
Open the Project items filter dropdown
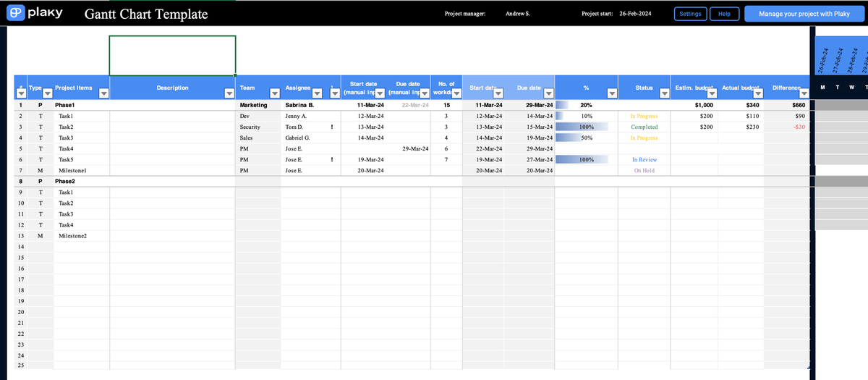(x=103, y=93)
